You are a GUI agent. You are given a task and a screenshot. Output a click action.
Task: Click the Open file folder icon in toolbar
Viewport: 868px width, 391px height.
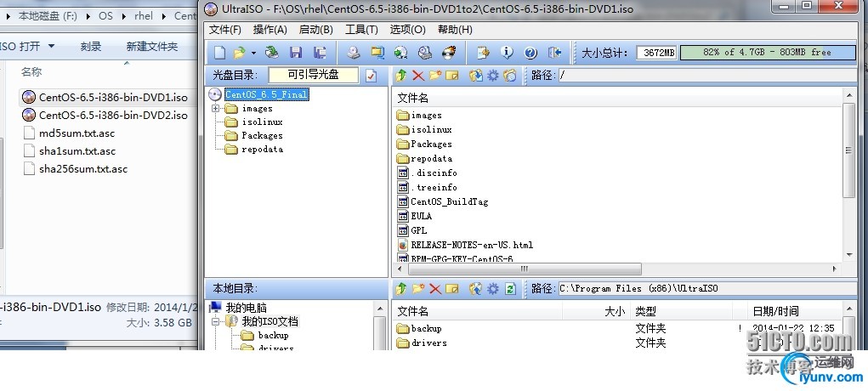[x=239, y=53]
